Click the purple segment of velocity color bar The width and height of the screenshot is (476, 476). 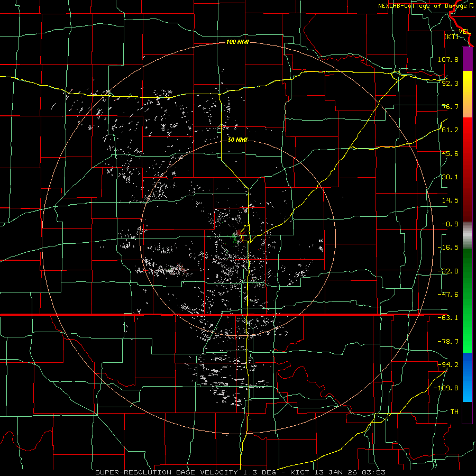click(467, 59)
